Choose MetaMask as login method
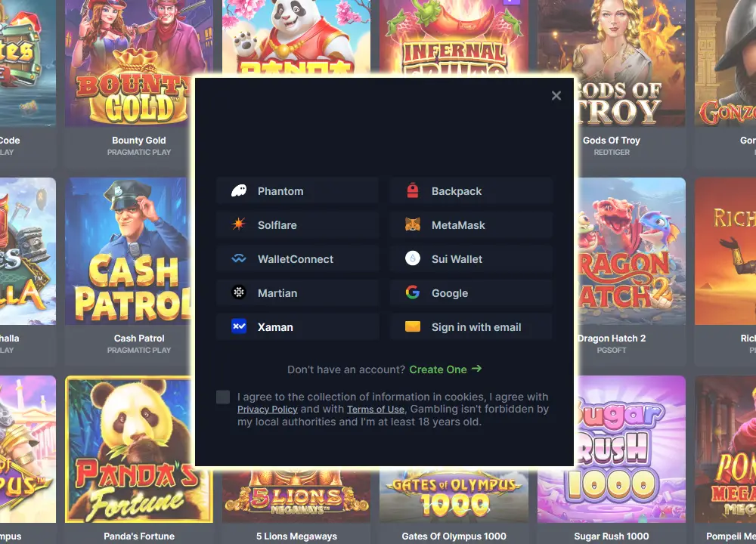This screenshot has height=544, width=756. (x=471, y=224)
